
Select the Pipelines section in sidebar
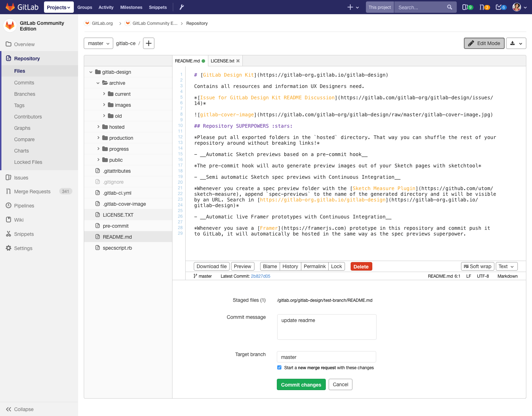[24, 206]
